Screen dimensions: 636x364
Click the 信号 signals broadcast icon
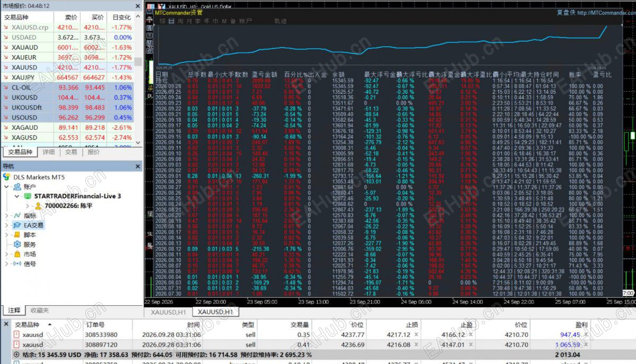pos(17,264)
